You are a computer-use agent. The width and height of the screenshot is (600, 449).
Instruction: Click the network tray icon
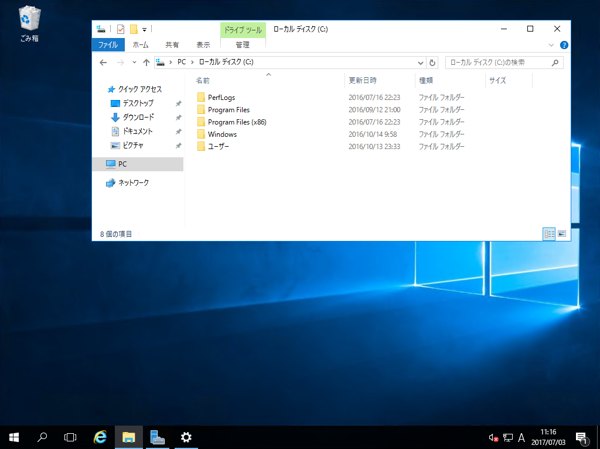pos(508,437)
